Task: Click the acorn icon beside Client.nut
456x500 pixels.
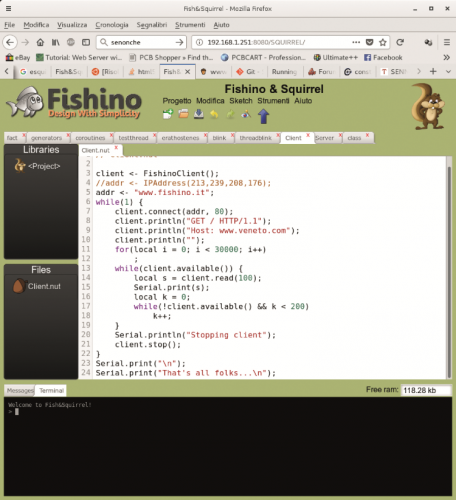Action: [19, 286]
